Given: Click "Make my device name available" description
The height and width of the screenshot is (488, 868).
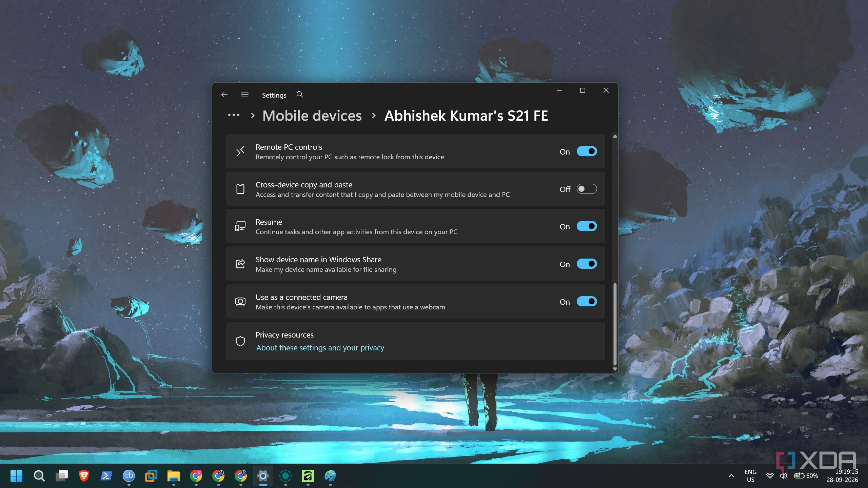Looking at the screenshot, I should (326, 269).
